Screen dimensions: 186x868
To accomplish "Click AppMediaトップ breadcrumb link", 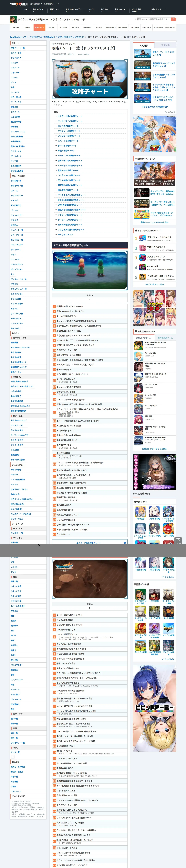I will click(x=18, y=37).
